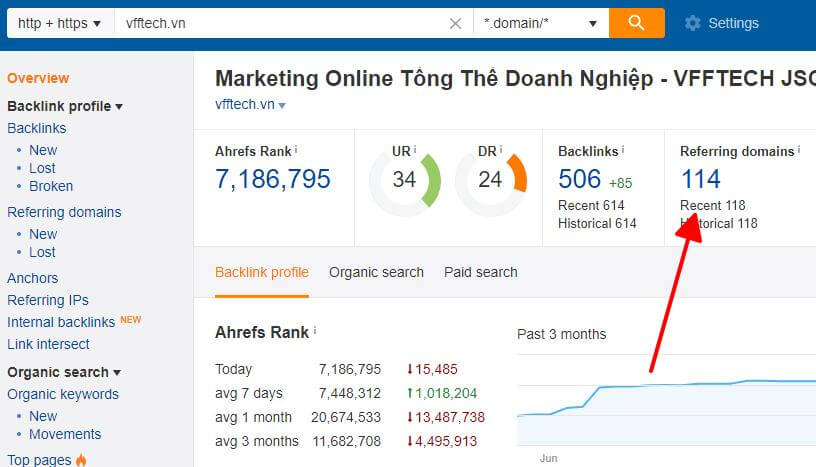Switch to the Organic search tab
The height and width of the screenshot is (467, 816).
[376, 272]
